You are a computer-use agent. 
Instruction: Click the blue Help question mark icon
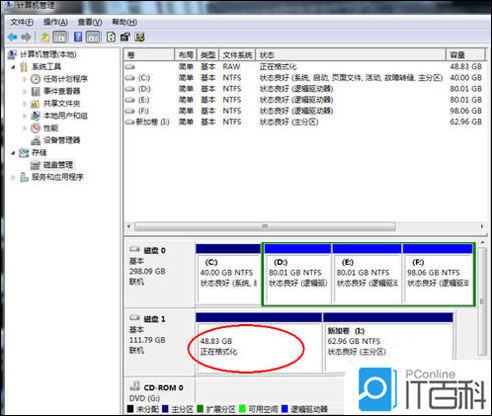(x=78, y=37)
